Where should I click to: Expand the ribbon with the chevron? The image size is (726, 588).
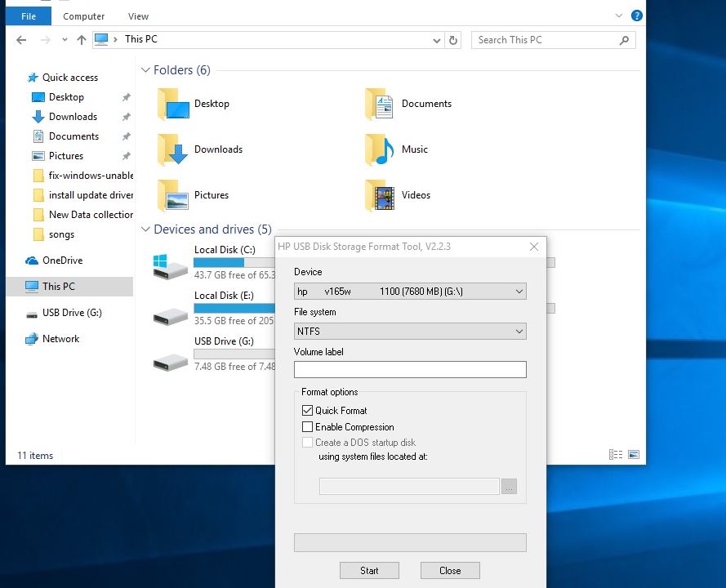coord(618,16)
